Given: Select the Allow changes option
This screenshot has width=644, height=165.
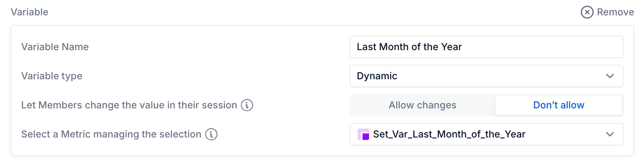Looking at the screenshot, I should 423,105.
